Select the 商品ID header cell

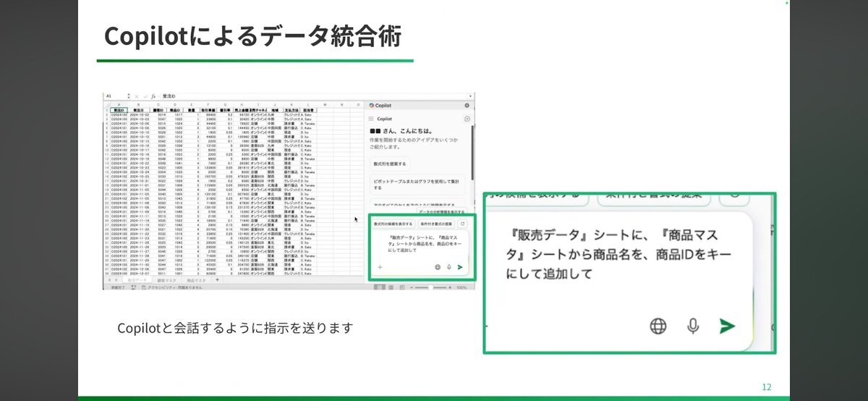point(175,110)
